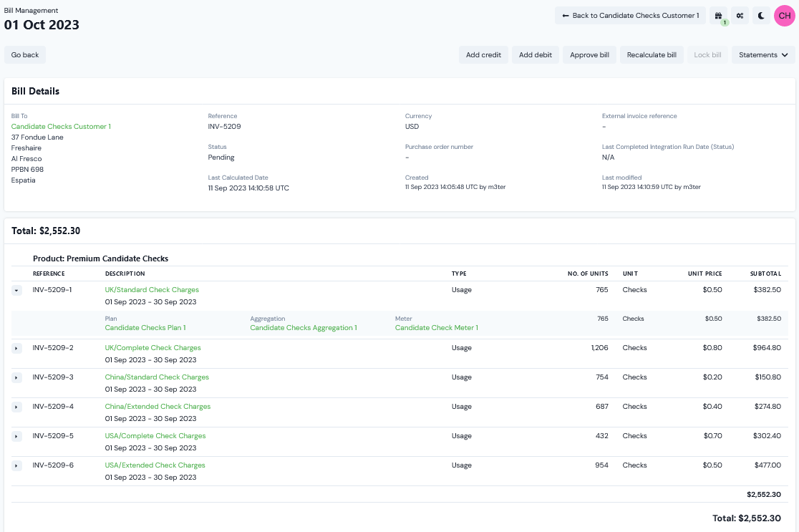The height and width of the screenshot is (532, 799).
Task: Click Back to Candidate Checks Customer 1
Action: 630,16
